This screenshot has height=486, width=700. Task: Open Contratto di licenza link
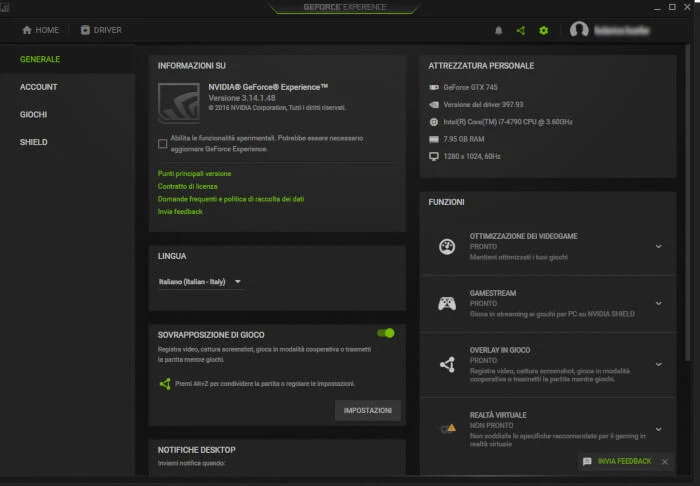(188, 187)
